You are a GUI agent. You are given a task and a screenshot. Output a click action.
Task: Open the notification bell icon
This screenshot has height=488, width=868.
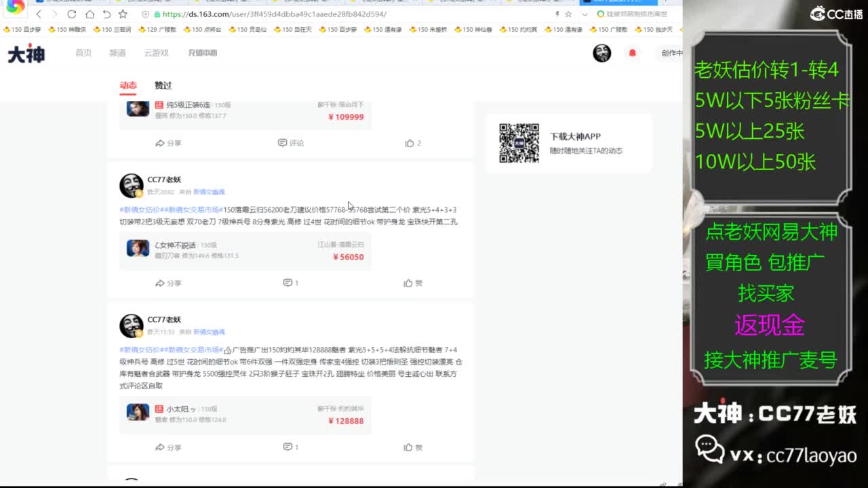pos(633,53)
